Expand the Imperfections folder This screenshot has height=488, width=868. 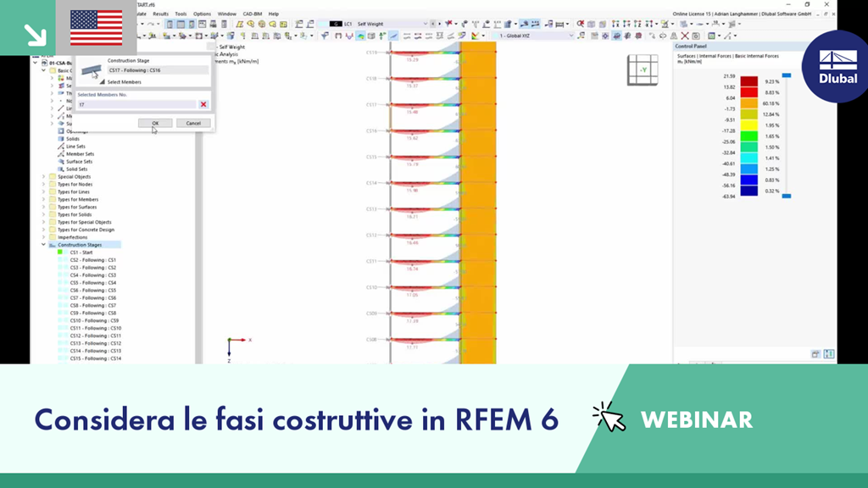point(44,237)
